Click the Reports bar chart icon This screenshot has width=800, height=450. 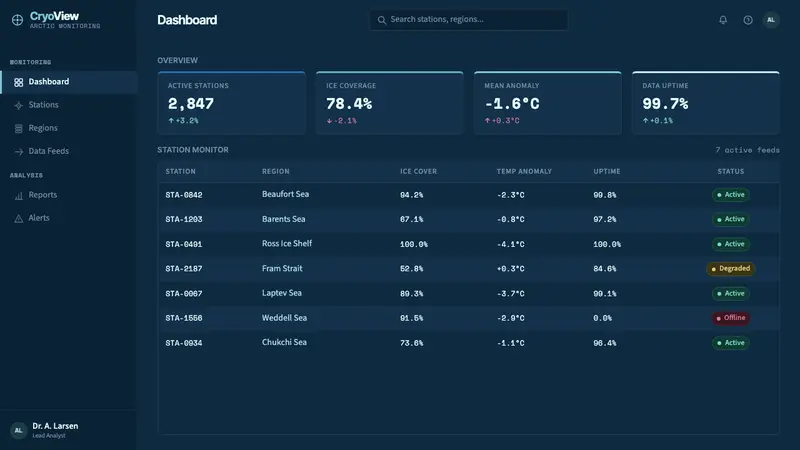click(19, 195)
